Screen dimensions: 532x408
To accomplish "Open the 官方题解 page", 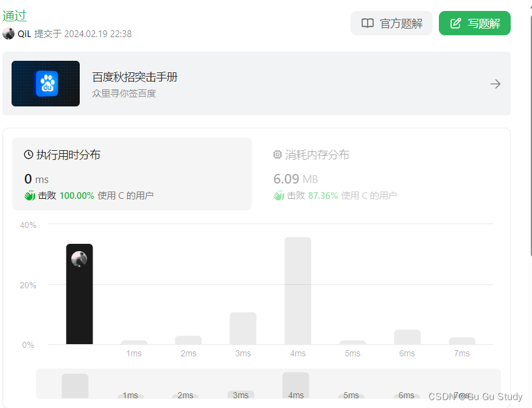I will (391, 23).
